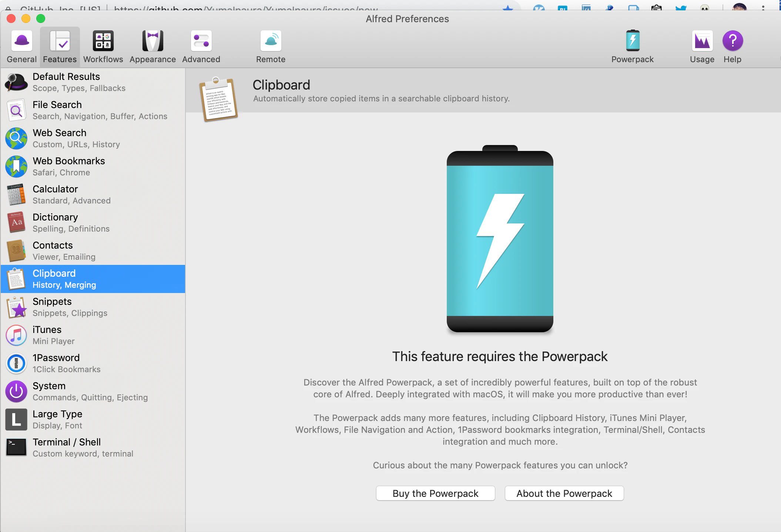The width and height of the screenshot is (781, 532).
Task: Select the Default Results feature title
Action: point(66,77)
